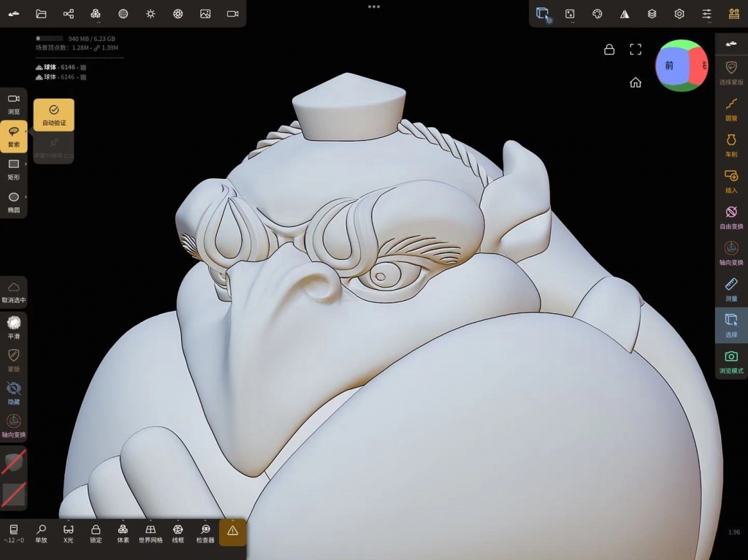Open the lighting sun menu

coord(150,14)
